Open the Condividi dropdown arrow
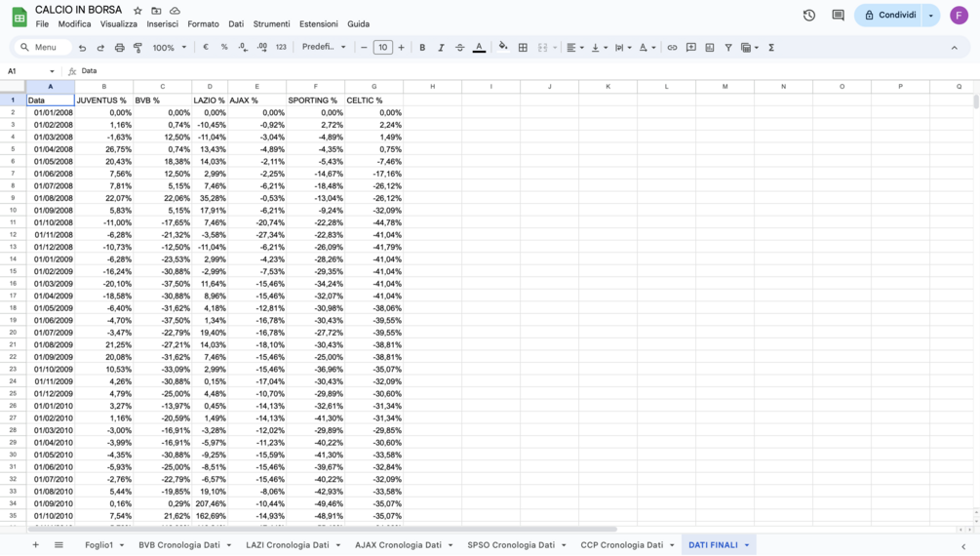Screen dimensions: 980x556 (931, 15)
